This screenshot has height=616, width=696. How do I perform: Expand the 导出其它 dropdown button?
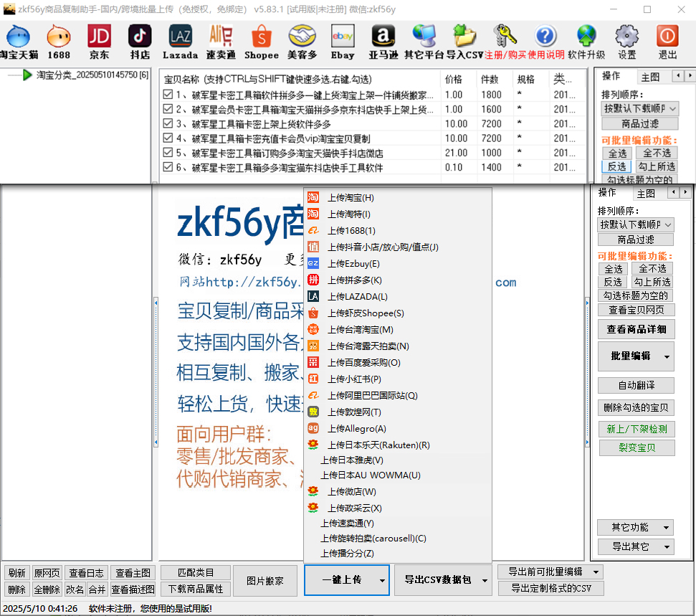click(636, 546)
